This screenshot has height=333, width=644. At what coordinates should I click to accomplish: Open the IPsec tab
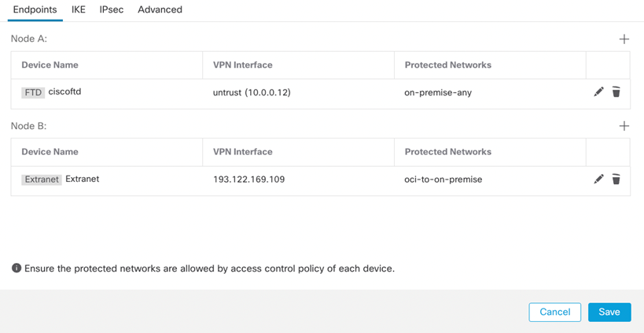112,10
